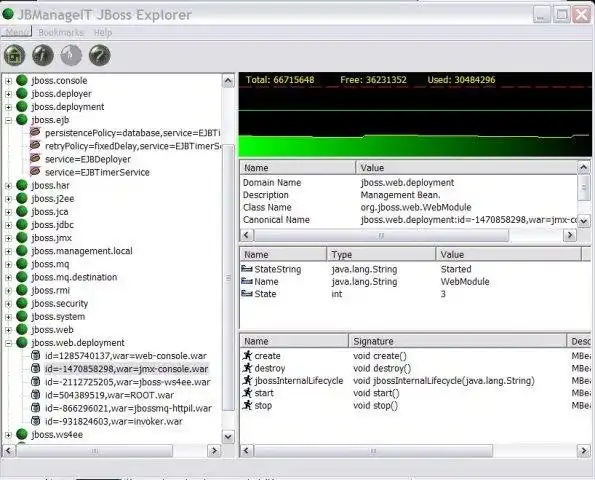The width and height of the screenshot is (595, 480).
Task: Click the running-man icon beside destroy operation
Action: [x=247, y=368]
